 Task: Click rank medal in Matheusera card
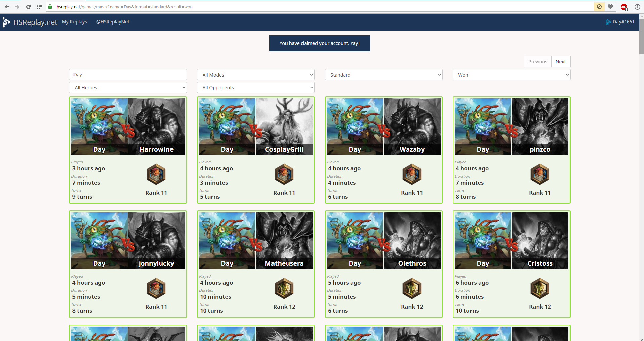(x=284, y=288)
